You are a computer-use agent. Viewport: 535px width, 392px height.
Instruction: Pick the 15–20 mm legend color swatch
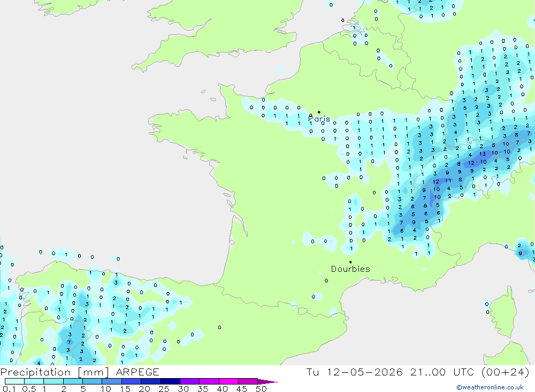coord(132,381)
